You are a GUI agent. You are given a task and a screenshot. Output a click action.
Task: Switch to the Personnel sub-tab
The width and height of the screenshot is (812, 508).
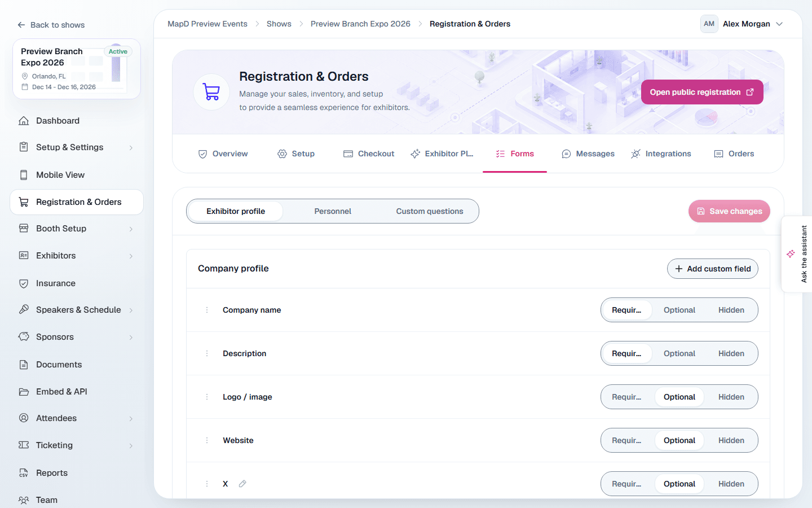333,211
